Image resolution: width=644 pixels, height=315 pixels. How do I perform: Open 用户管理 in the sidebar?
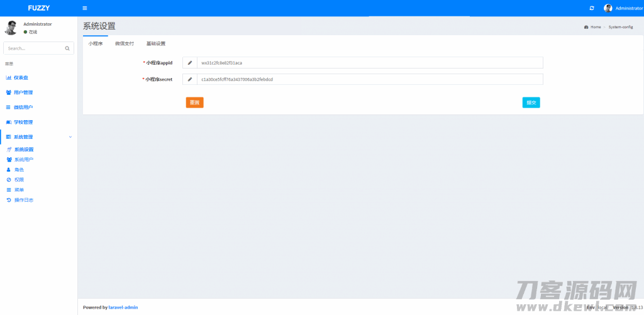[23, 92]
